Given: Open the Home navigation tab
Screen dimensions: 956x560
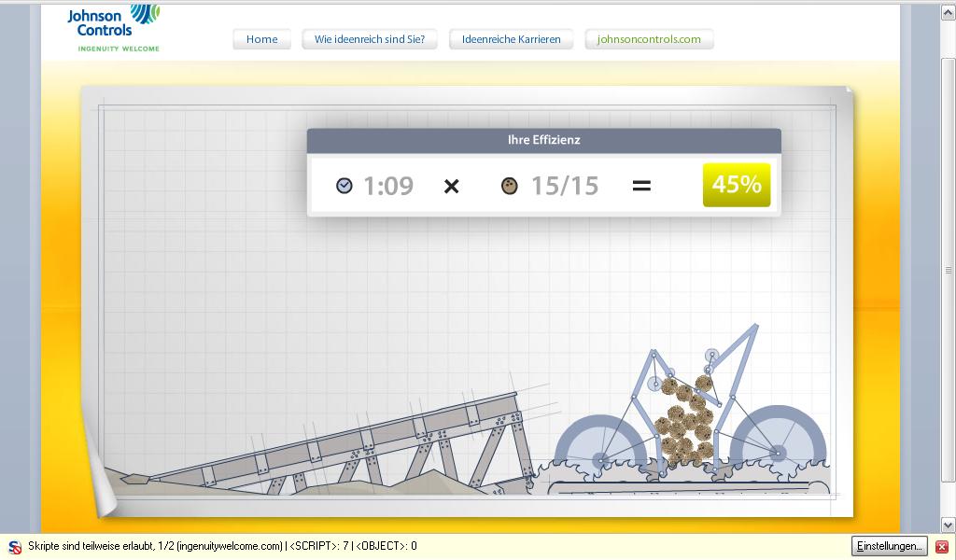Looking at the screenshot, I should click(x=261, y=39).
